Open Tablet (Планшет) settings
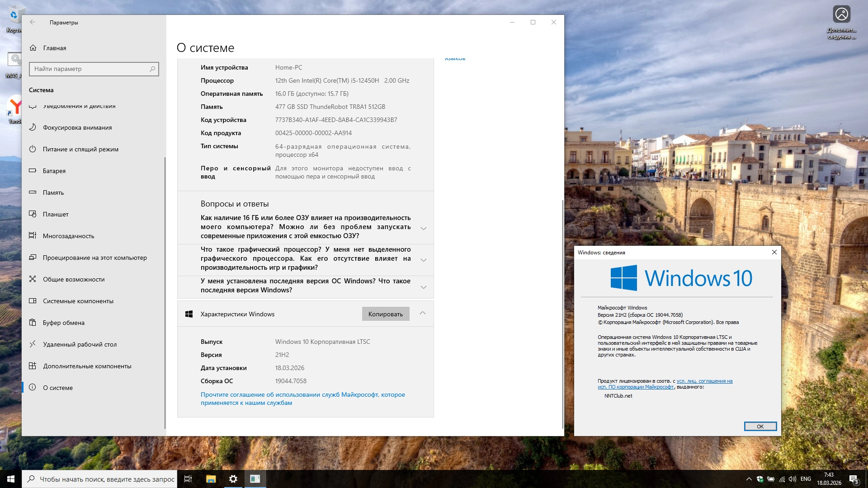This screenshot has width=868, height=488. (x=56, y=214)
